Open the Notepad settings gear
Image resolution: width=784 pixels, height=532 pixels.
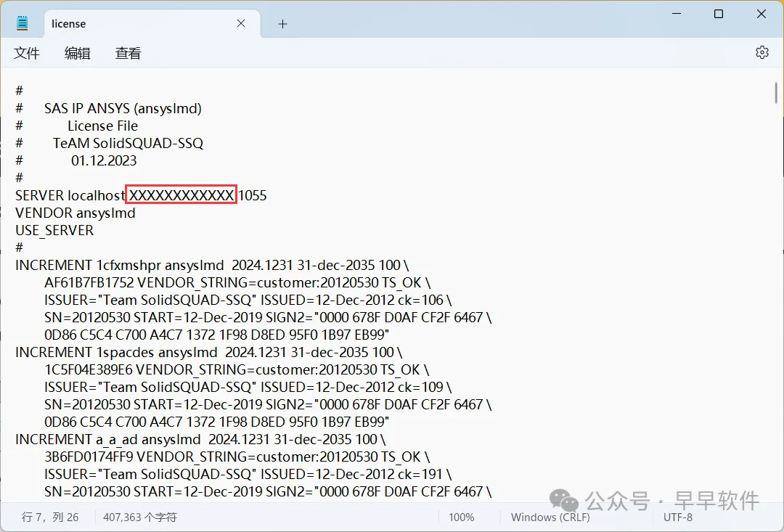pyautogui.click(x=761, y=52)
